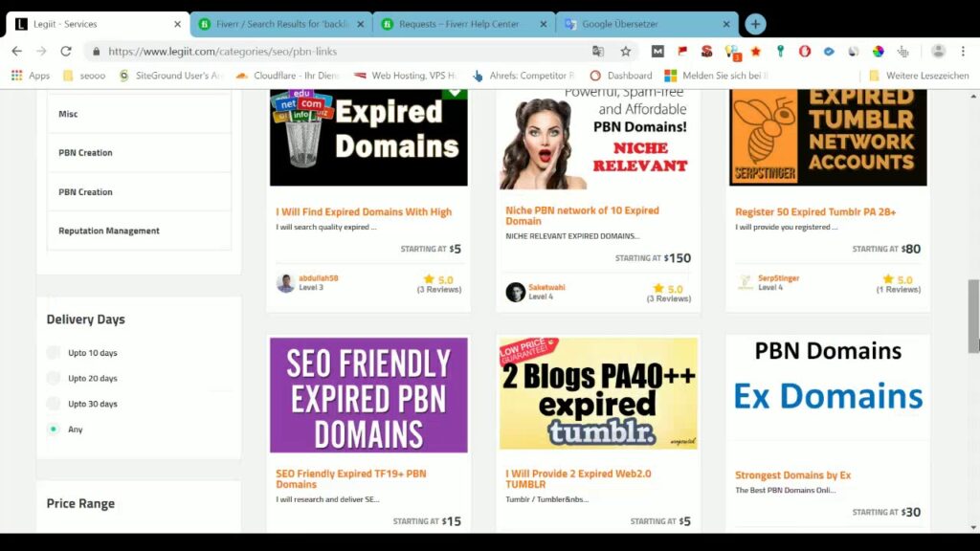Open Melden Sie sich bei bookmark

coord(716,76)
